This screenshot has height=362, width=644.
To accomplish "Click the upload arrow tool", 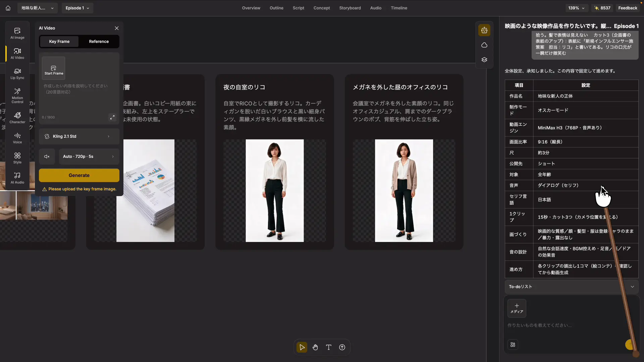I will tap(342, 347).
